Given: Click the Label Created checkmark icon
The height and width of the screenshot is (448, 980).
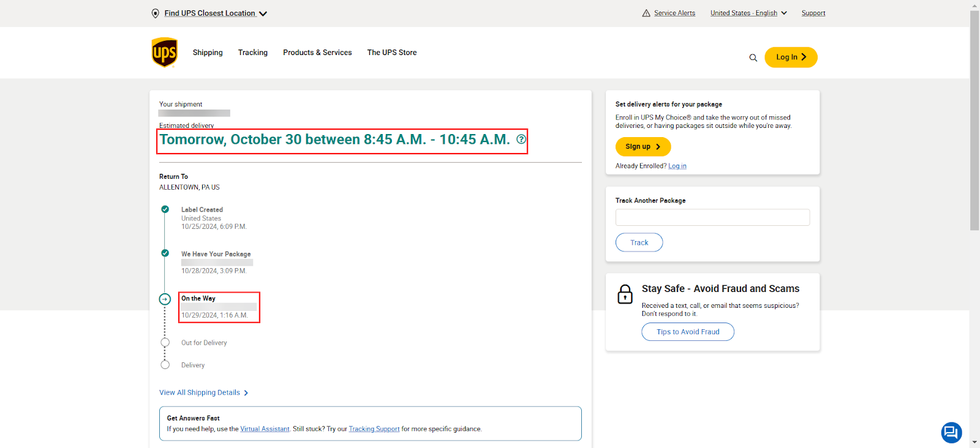Looking at the screenshot, I should 165,209.
